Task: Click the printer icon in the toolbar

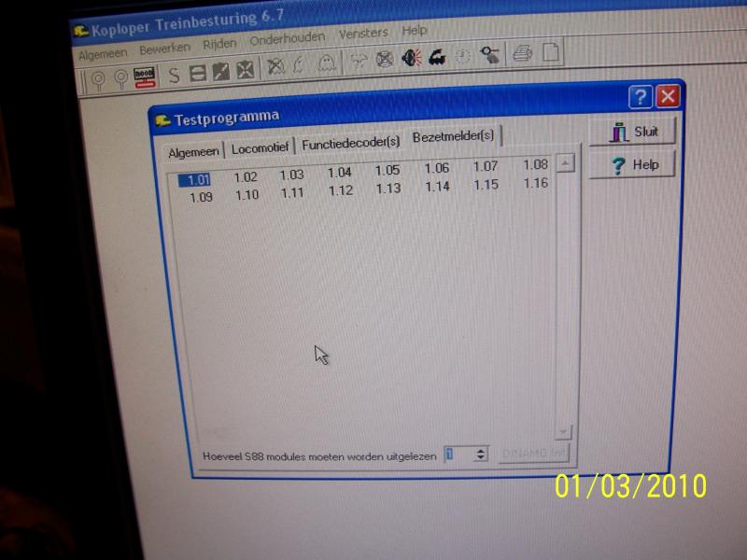Action: click(523, 53)
